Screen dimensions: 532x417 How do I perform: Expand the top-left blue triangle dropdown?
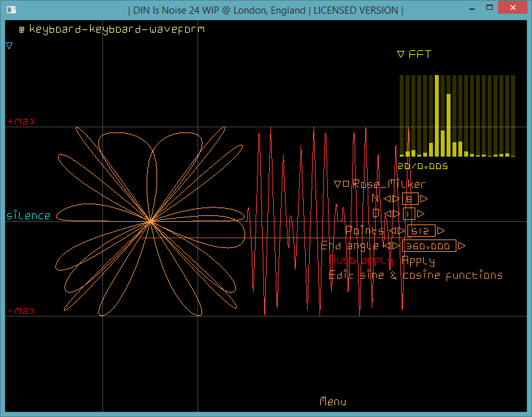(9, 46)
